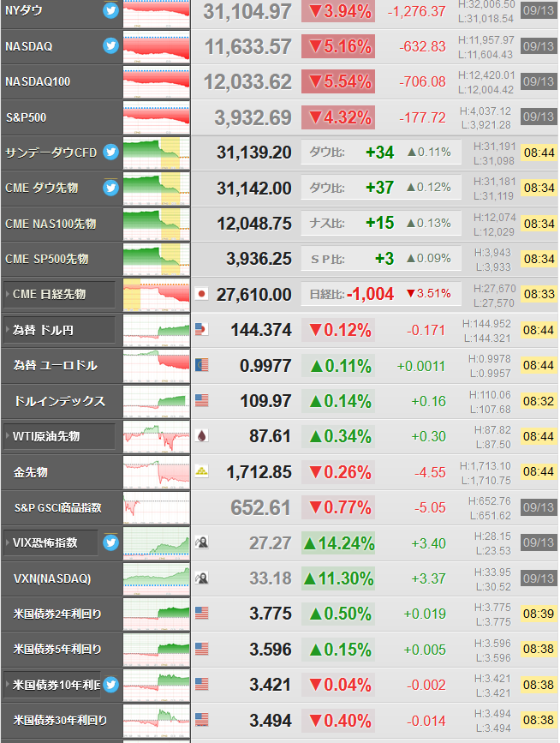Click flag icon in 為替 ユーロドル row
Viewport: 560px width, 743px height.
[202, 365]
